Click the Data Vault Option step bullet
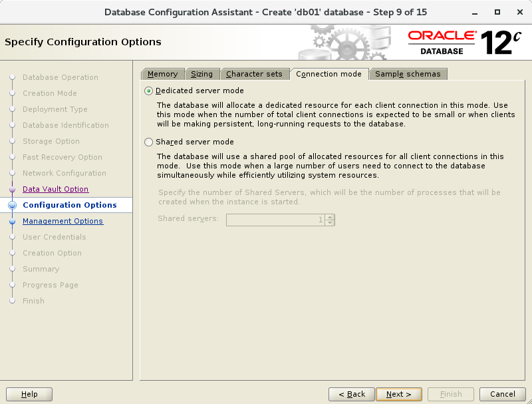Viewport: 532px width, 404px height. pyautogui.click(x=12, y=189)
